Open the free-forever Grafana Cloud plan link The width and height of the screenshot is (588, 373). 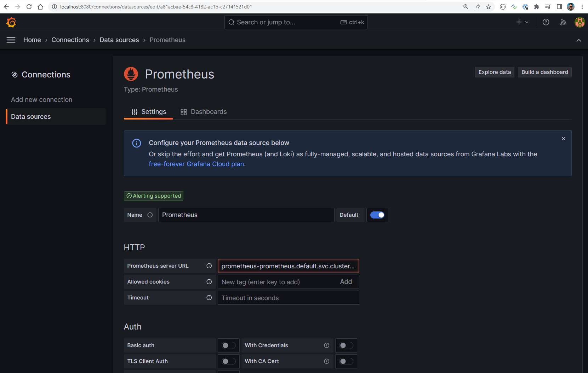tap(196, 164)
